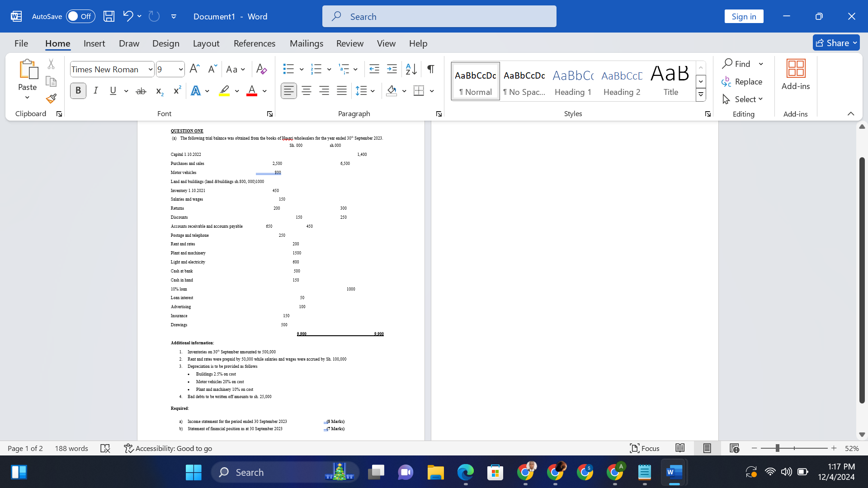Toggle AutoSave switch on

tap(80, 16)
